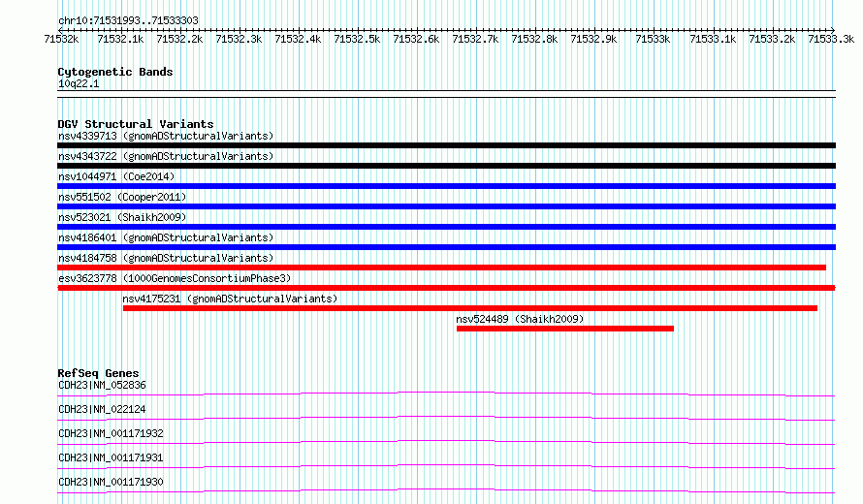Click the magenta intron line of NM_001171931
This screenshot has width=863, height=504.
coord(446,465)
